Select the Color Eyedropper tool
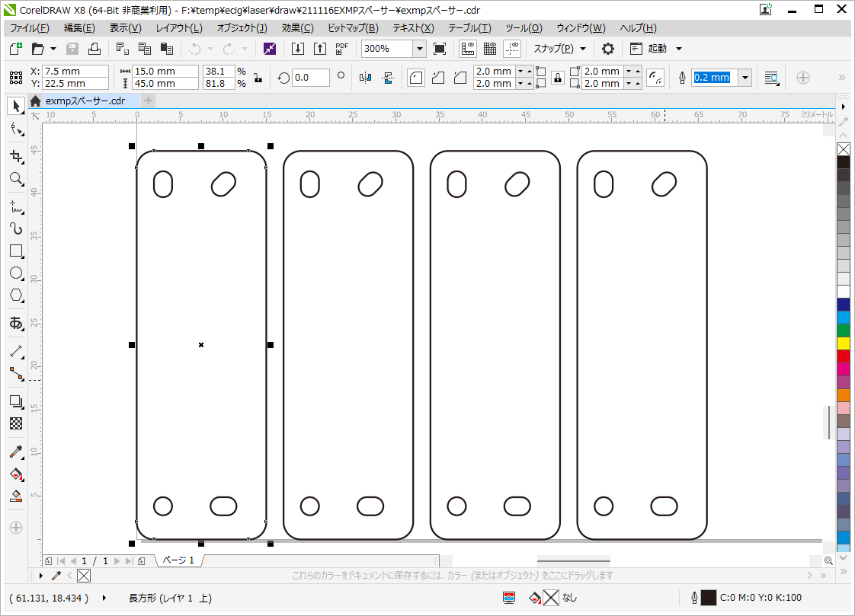 pos(15,452)
